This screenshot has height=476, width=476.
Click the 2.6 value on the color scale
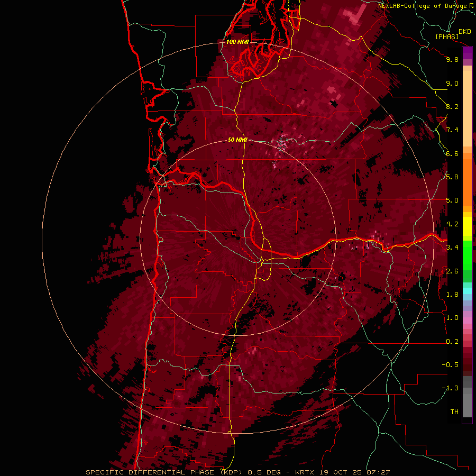coord(452,271)
